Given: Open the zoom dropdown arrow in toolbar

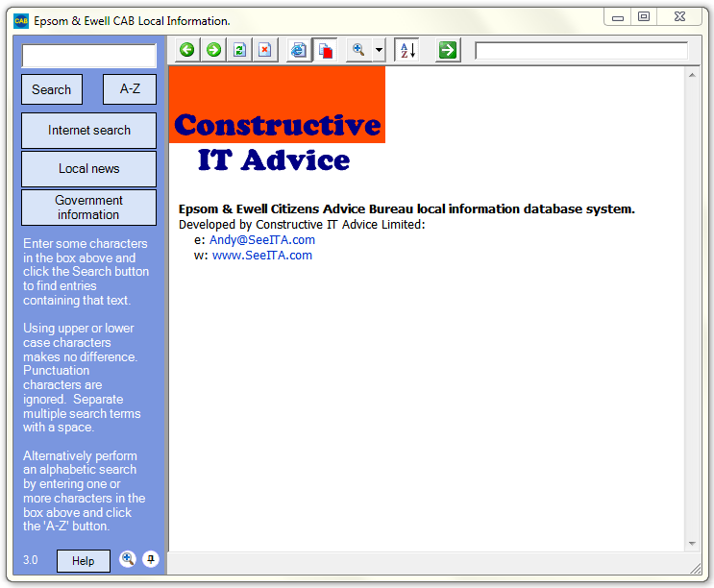Looking at the screenshot, I should (x=379, y=50).
